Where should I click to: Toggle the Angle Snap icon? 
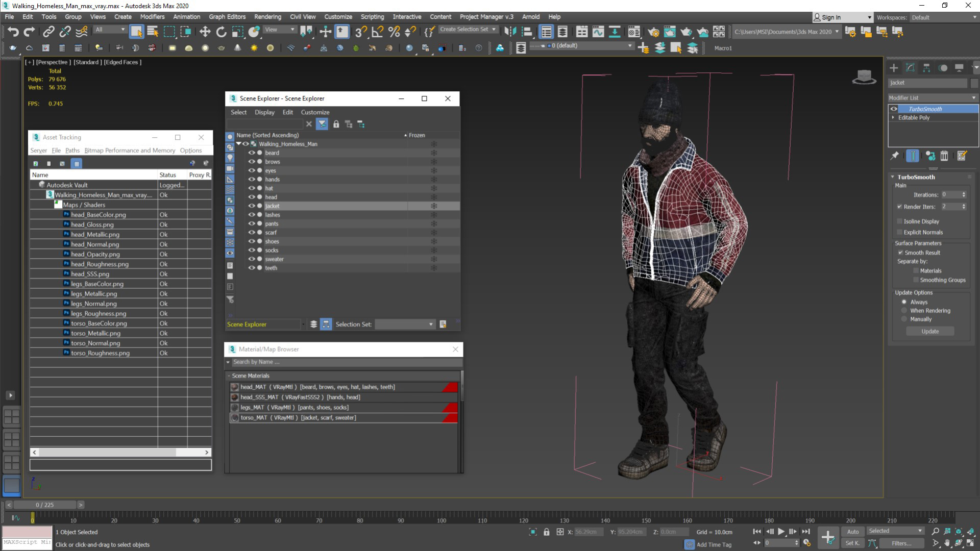377,32
